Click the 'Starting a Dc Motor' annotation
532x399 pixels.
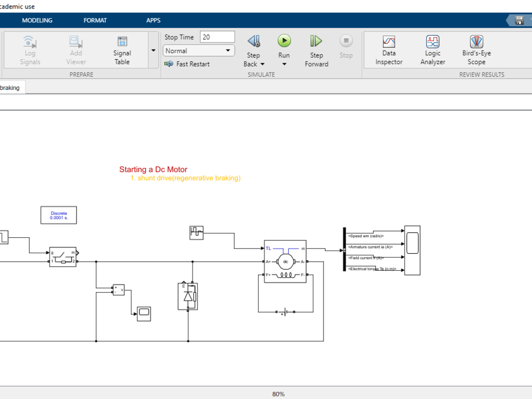click(153, 169)
